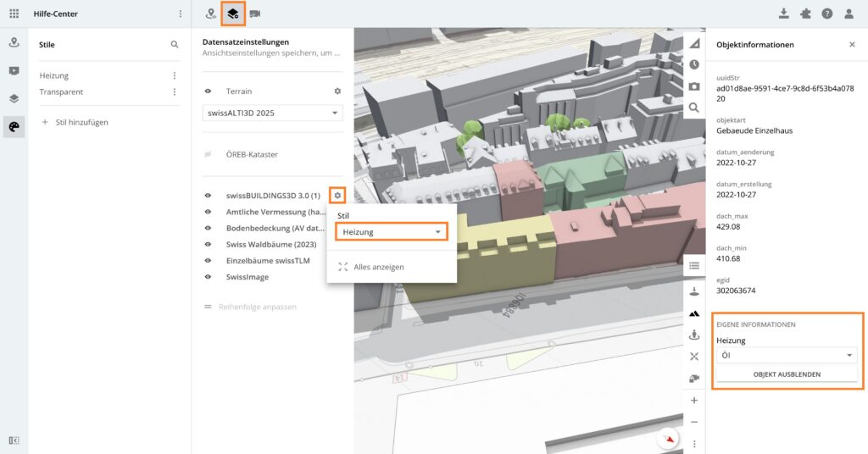Click the gear icon next to swissBUILDINGS3D 3.0
This screenshot has width=868, height=454.
tap(337, 196)
